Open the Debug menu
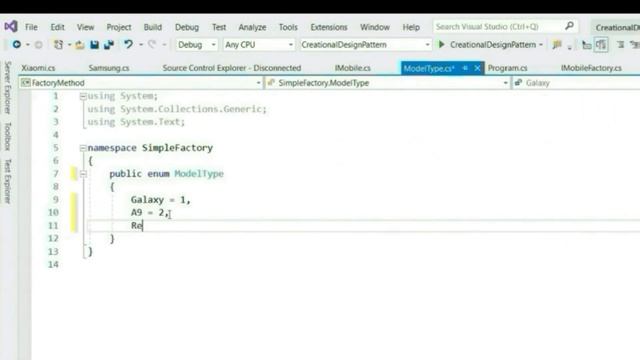 [187, 27]
